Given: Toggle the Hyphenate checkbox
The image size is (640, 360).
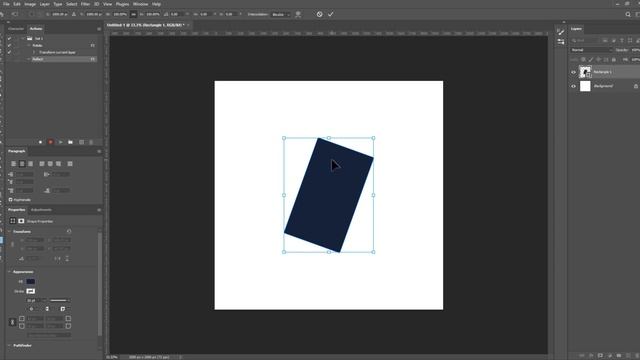Looking at the screenshot, I should click(11, 200).
